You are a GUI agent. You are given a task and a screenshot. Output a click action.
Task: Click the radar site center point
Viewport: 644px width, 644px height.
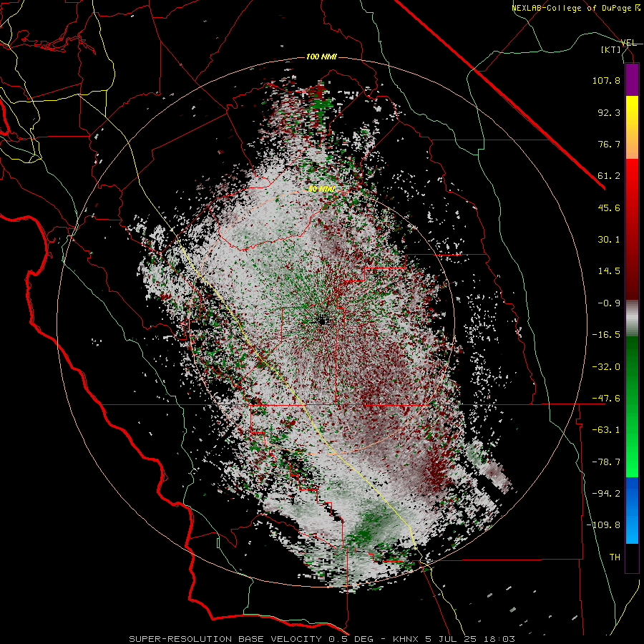[x=321, y=321]
